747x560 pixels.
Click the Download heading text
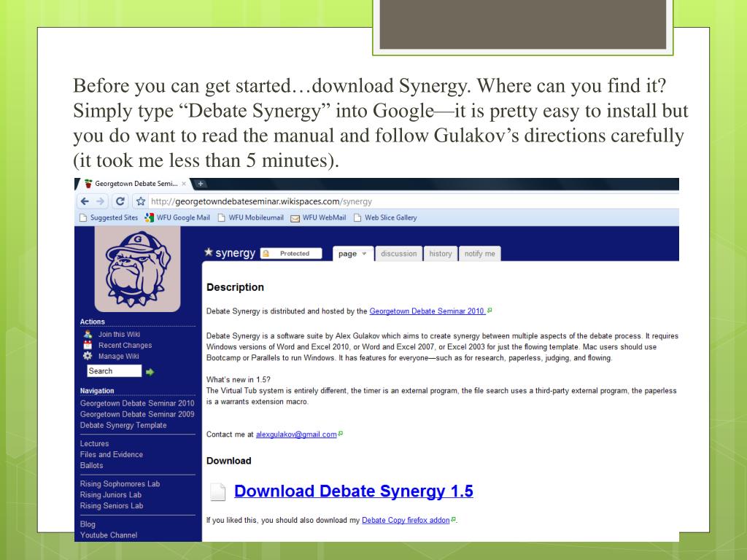[x=228, y=461]
